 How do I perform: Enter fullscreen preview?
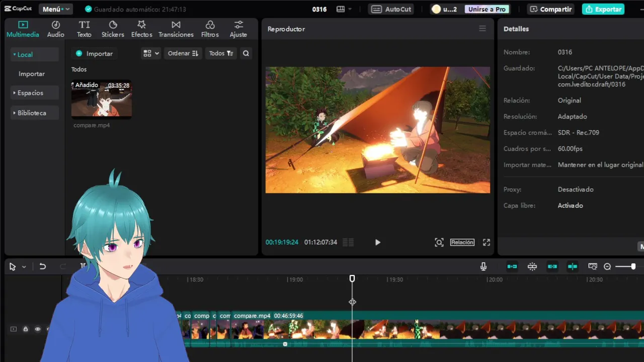coord(487,242)
